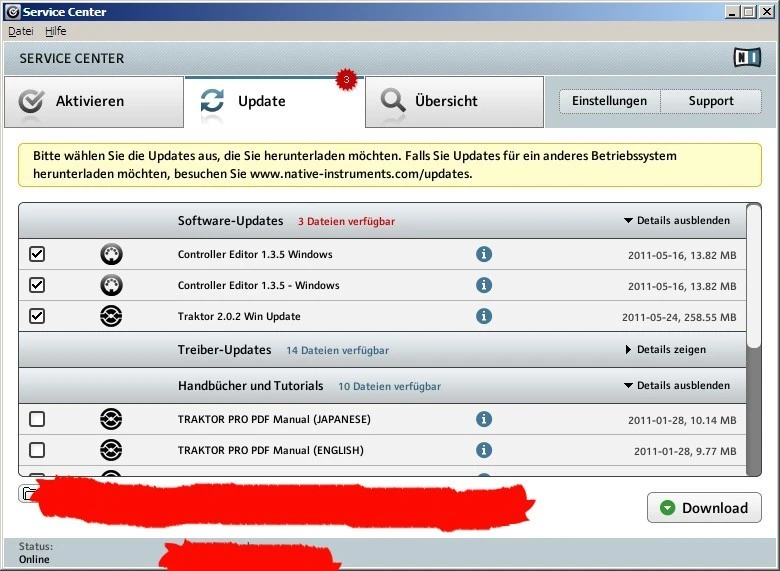Image resolution: width=780 pixels, height=571 pixels.
Task: Click Controller Editor icon in first row
Action: click(111, 255)
